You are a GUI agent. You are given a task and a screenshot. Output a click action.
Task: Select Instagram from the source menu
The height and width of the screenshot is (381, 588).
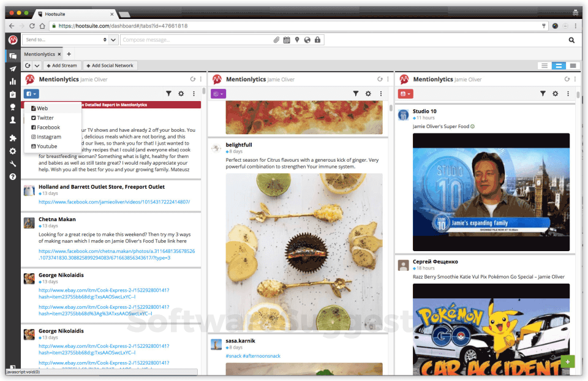(53, 137)
